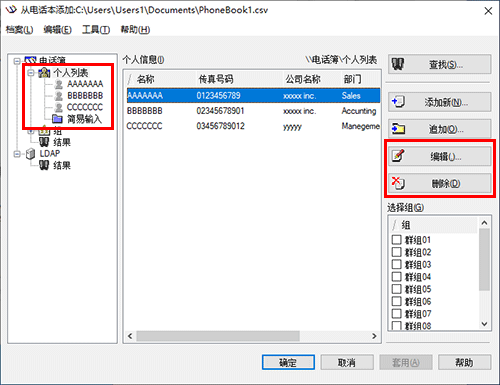Click the up arrow of group list scrollbar
500x385 pixels.
484,222
